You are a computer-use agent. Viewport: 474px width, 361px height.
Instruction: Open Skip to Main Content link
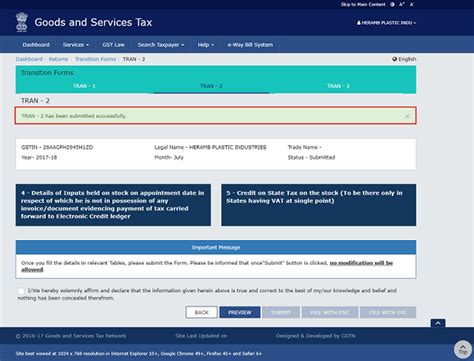(x=363, y=4)
